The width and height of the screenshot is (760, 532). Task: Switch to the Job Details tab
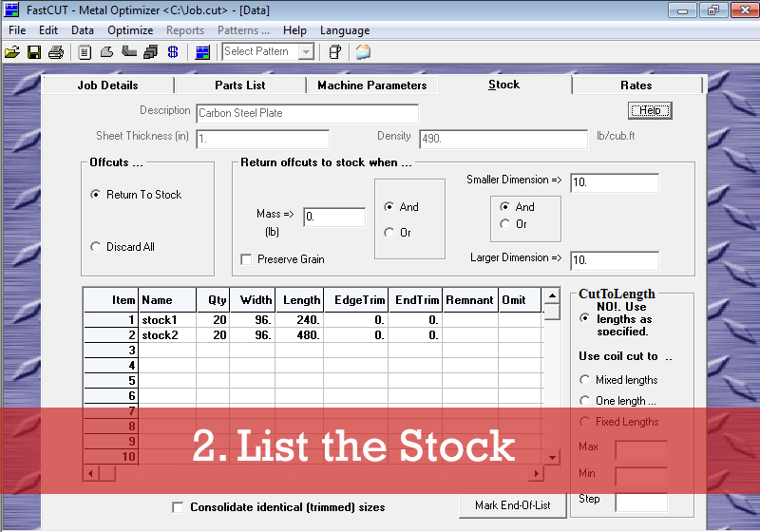tap(108, 85)
